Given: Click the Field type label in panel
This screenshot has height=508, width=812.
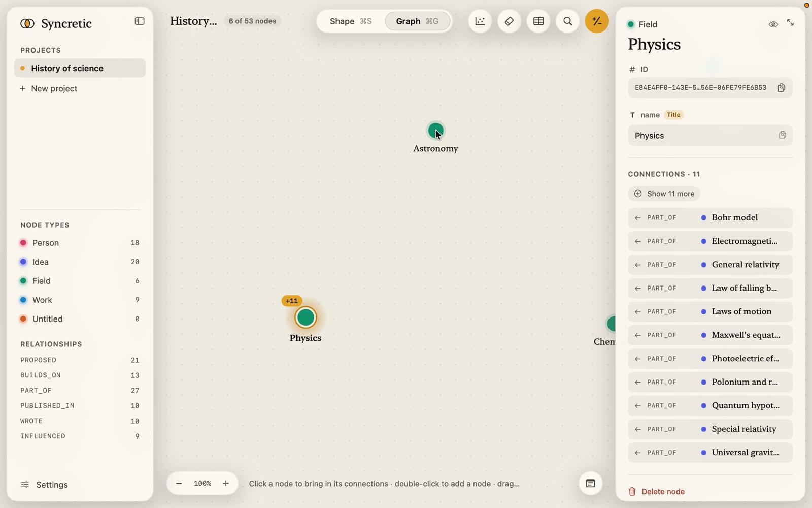Looking at the screenshot, I should [x=648, y=24].
